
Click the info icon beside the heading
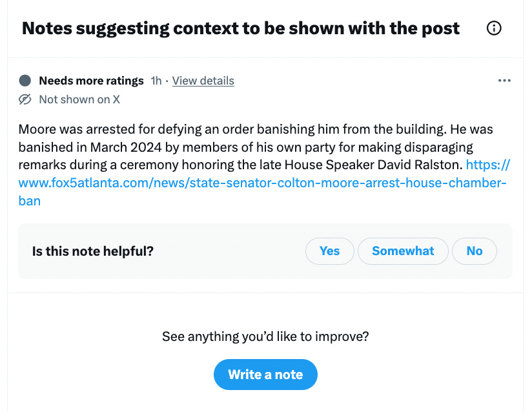click(493, 28)
